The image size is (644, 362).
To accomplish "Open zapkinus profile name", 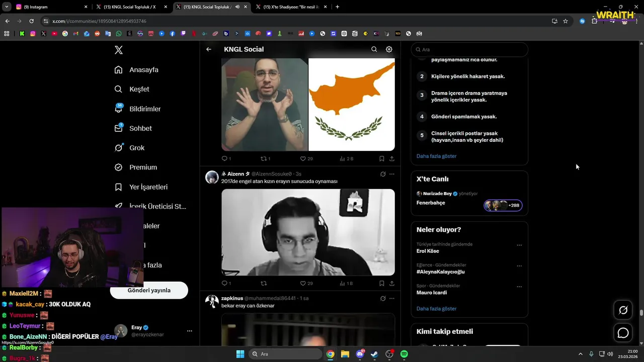I will [232, 298].
